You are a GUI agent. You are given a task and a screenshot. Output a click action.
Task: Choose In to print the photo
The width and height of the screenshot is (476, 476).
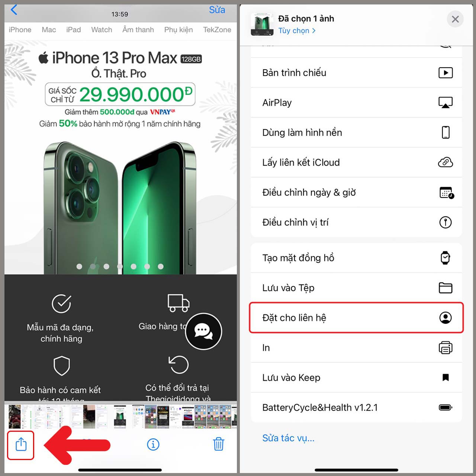[x=356, y=348]
